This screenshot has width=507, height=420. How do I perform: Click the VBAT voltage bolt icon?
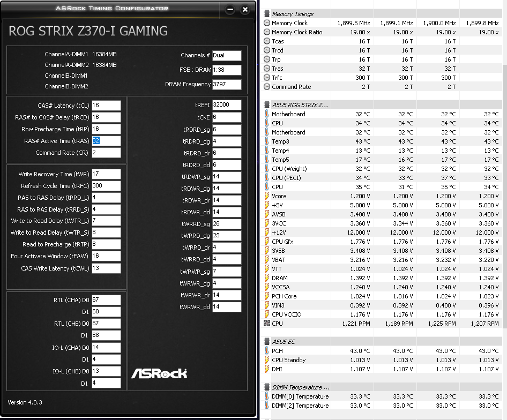[x=267, y=260]
